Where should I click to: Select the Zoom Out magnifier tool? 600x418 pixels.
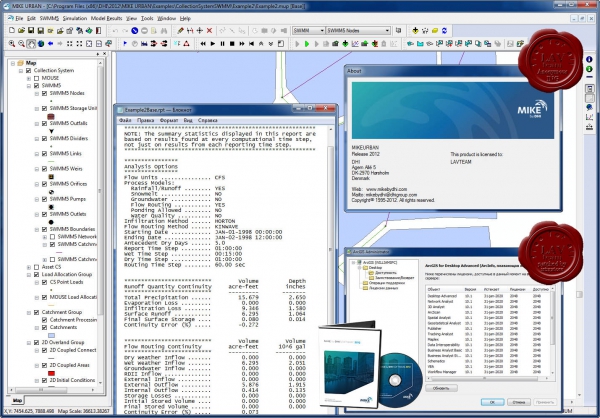pos(21,44)
